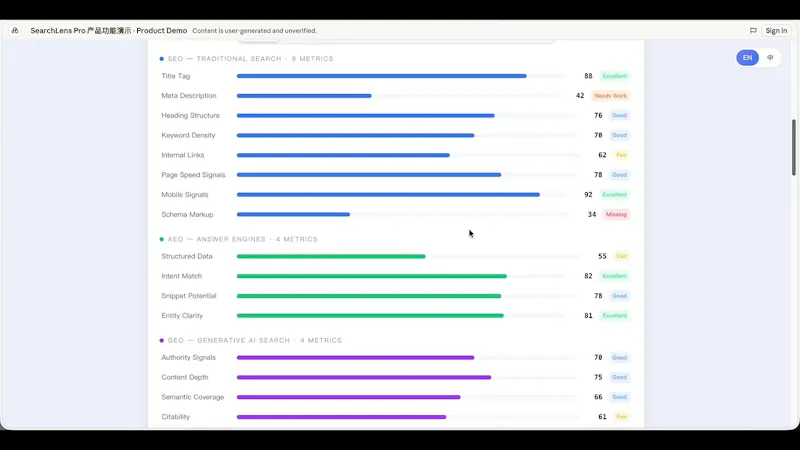This screenshot has height=450, width=800.
Task: Switch language to Chinese 中
Action: [770, 58]
